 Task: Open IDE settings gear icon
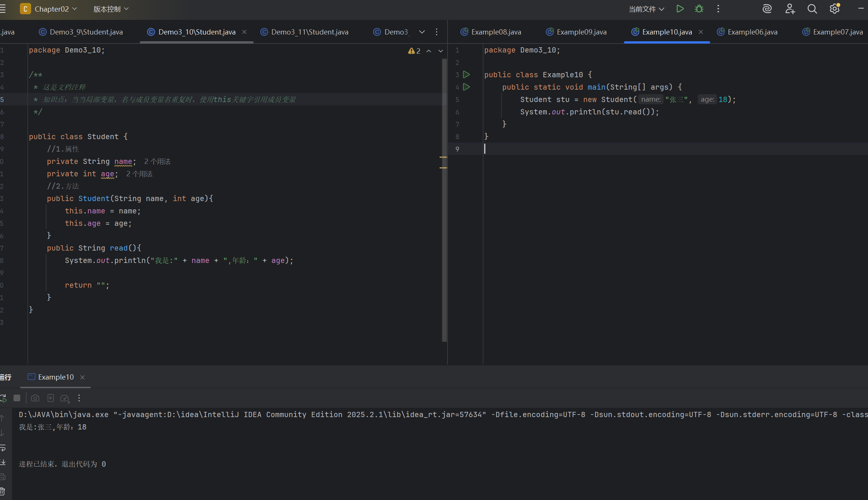(835, 9)
